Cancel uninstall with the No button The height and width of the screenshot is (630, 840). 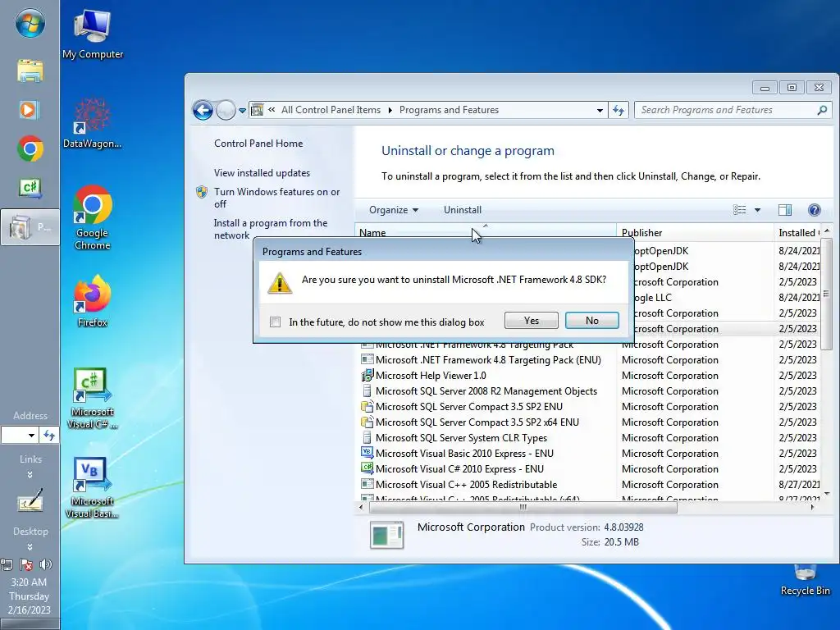592,321
